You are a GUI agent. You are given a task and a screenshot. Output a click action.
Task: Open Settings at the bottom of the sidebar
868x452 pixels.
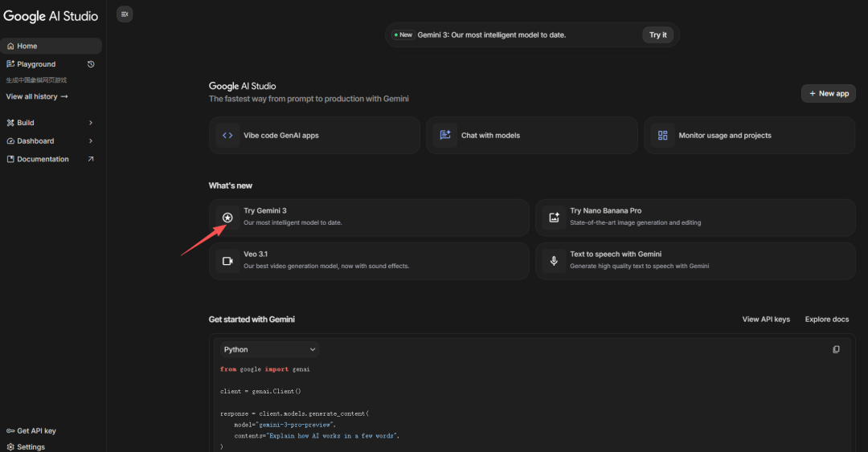coord(26,447)
